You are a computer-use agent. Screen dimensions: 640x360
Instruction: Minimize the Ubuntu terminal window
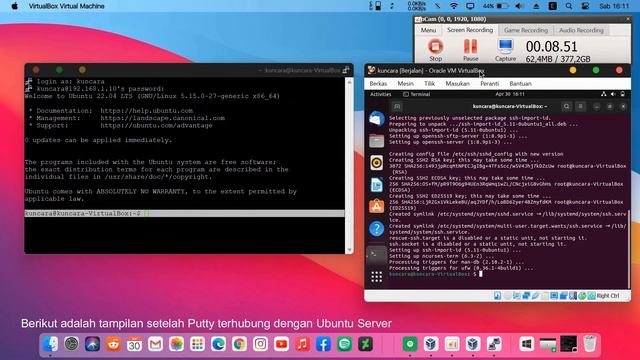click(x=596, y=107)
